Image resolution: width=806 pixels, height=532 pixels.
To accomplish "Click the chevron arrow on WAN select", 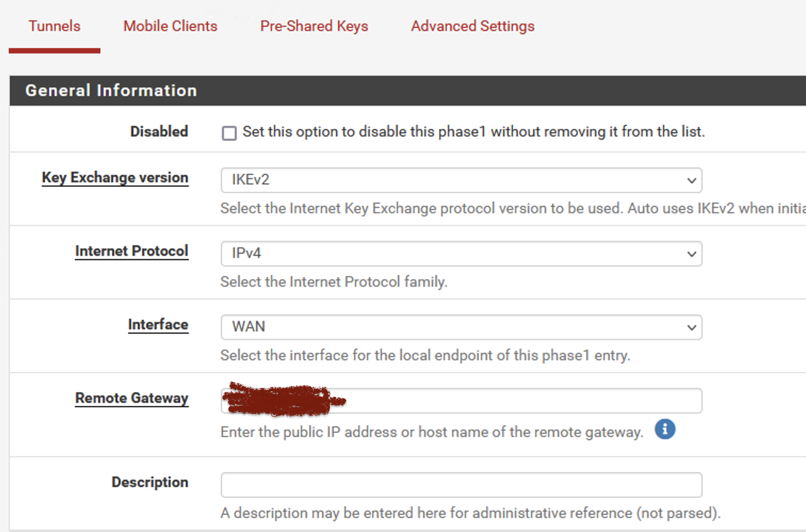I will 691,327.
